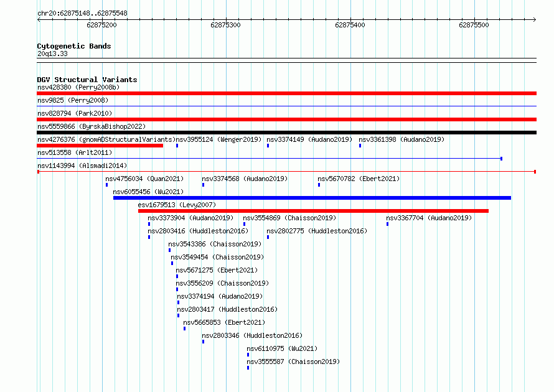Select nsv3554869 (Chaisson2019) label
This screenshot has height=392, width=554.
click(289, 218)
